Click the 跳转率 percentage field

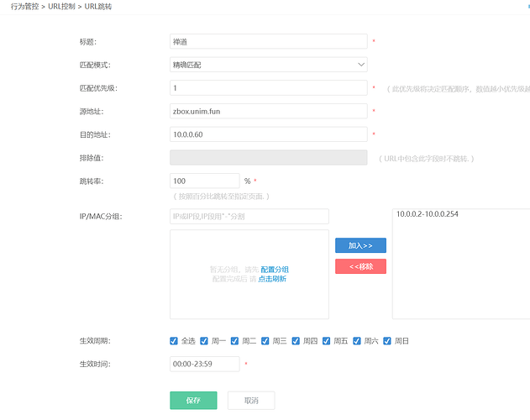coord(204,181)
